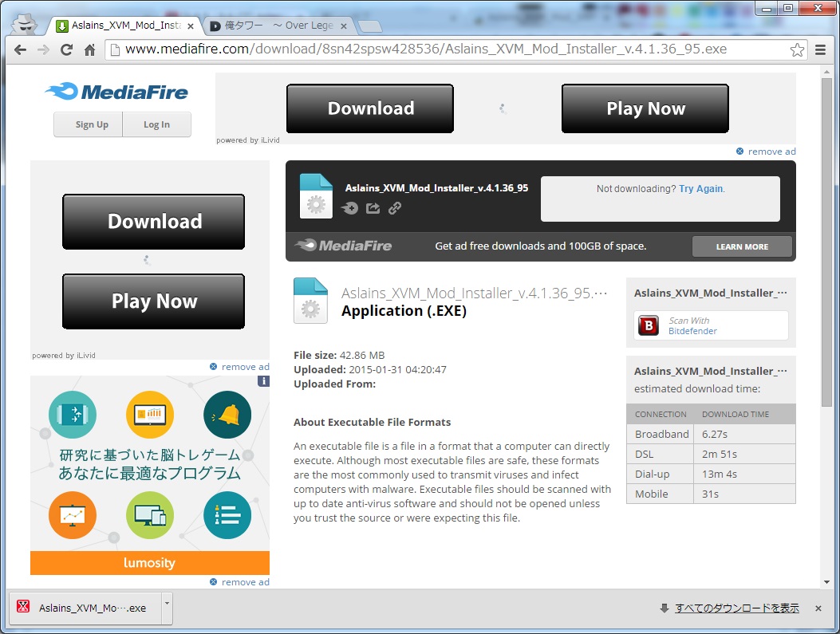Click the file icon in the dark download panel
The image size is (840, 634).
tap(316, 196)
